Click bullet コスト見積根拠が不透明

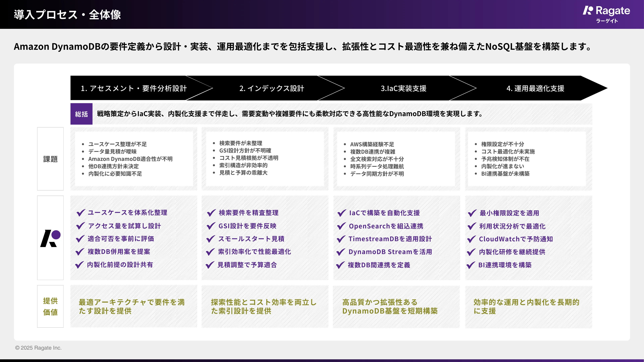(249, 158)
